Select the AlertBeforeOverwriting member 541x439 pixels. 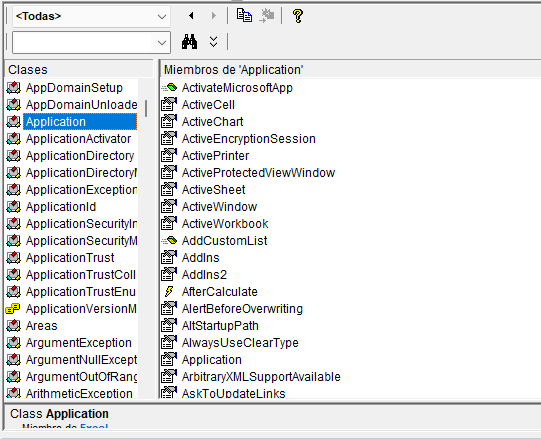[242, 309]
